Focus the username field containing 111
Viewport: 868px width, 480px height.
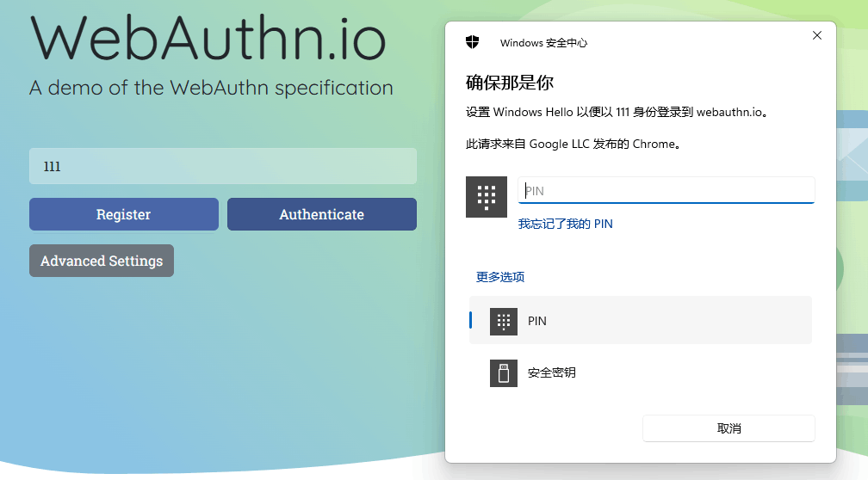(223, 166)
